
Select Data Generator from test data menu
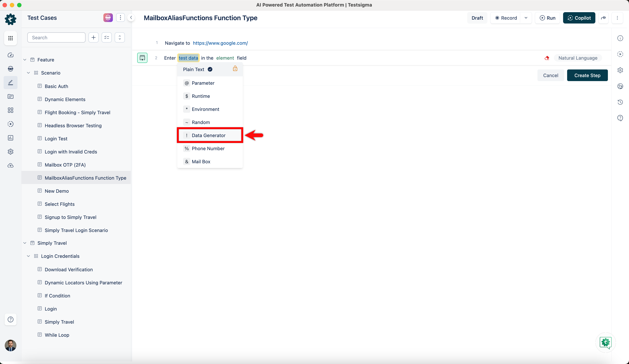click(x=209, y=135)
